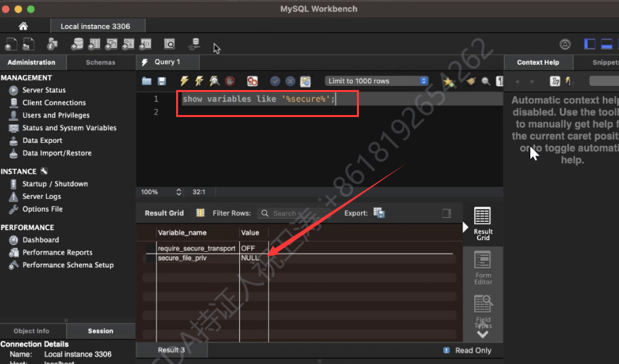Switch to the Form Editor view
This screenshot has width=619, height=364.
coord(483,268)
